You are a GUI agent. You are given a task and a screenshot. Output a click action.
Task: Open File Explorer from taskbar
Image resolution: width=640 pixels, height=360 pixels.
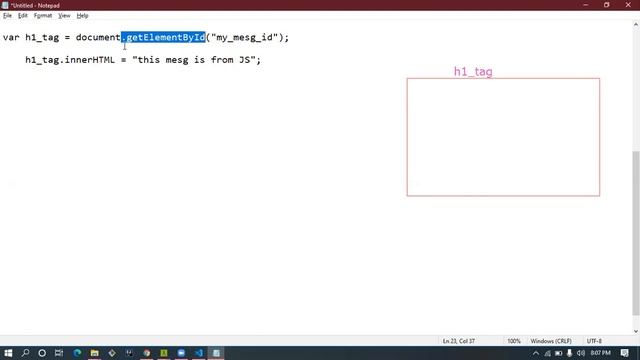(x=95, y=353)
